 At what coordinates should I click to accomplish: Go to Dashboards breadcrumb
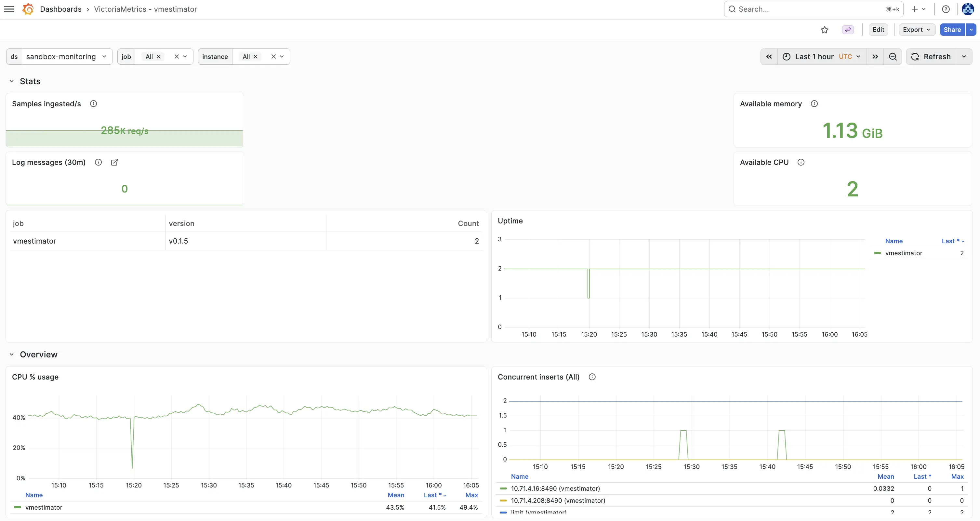(60, 9)
